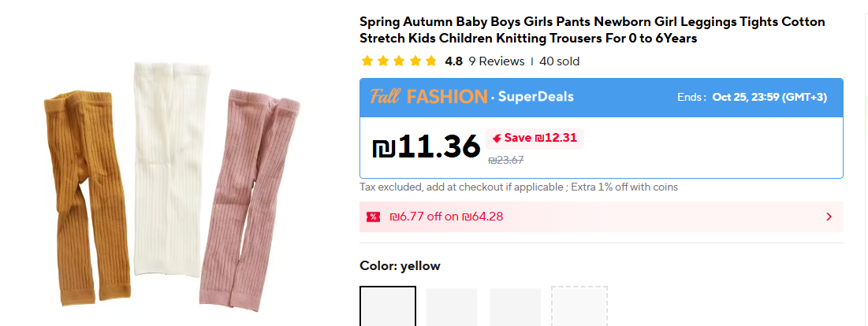
Task: Click the 40 sold text
Action: coord(559,61)
